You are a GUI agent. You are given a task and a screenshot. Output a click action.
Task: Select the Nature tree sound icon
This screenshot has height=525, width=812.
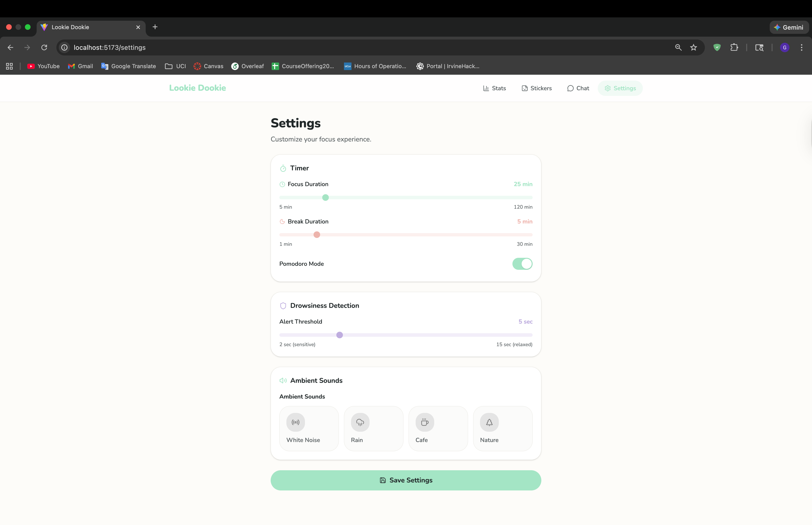(489, 422)
